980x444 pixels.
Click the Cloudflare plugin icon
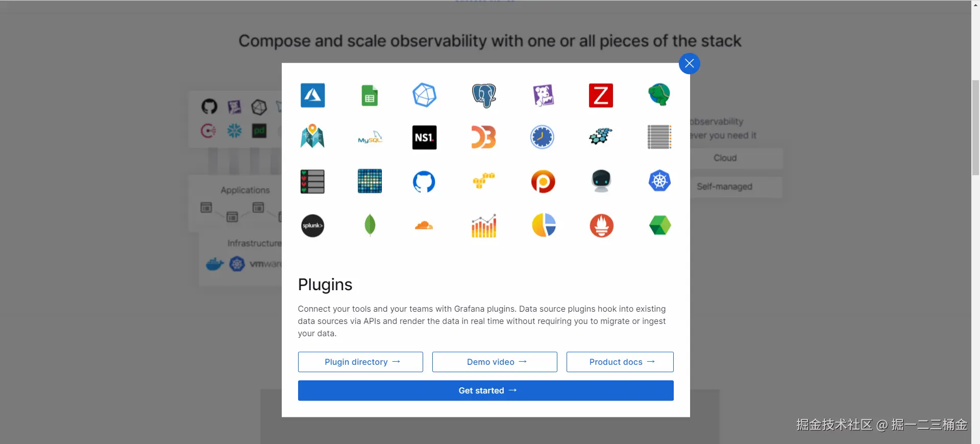click(424, 225)
